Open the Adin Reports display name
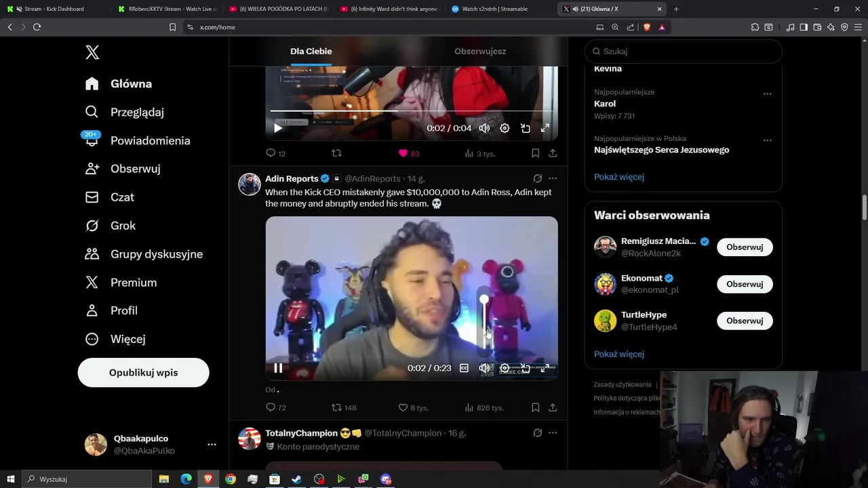This screenshot has width=868, height=488. [x=292, y=179]
